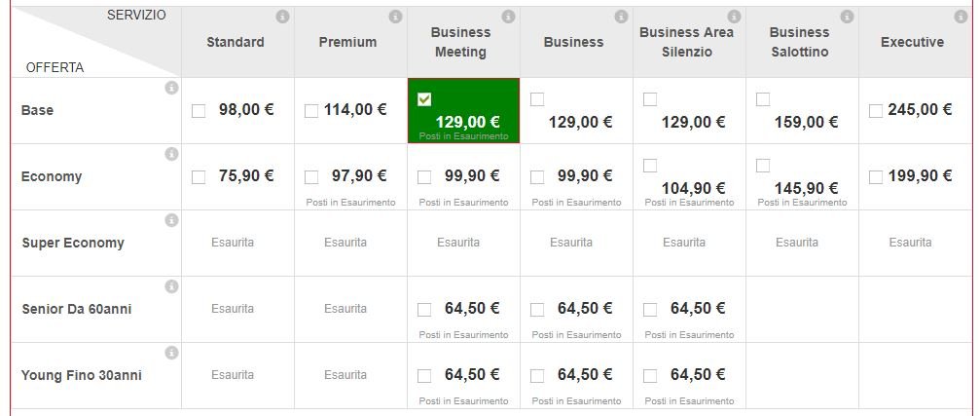Show info for Super Economy offer
This screenshot has width=980, height=416.
(x=171, y=220)
